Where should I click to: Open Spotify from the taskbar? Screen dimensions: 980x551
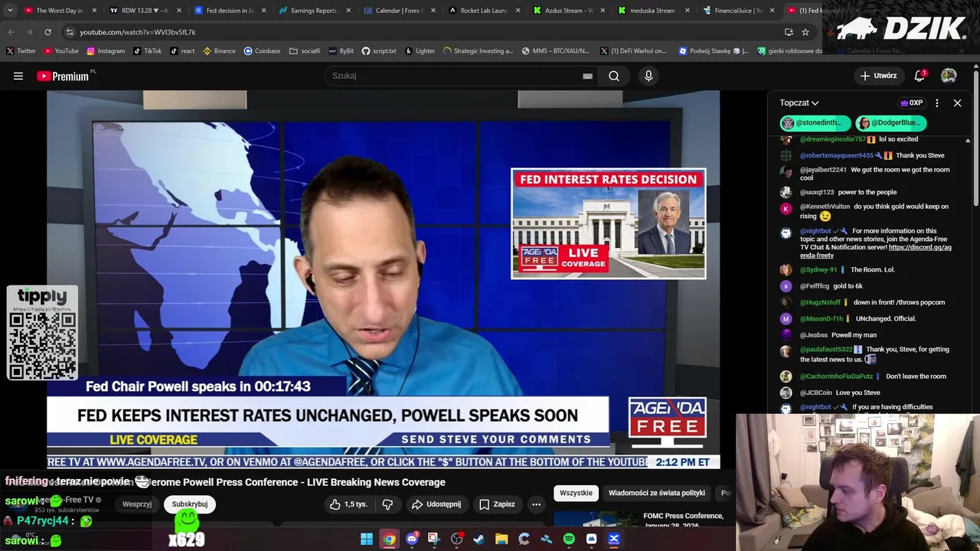coord(569,540)
